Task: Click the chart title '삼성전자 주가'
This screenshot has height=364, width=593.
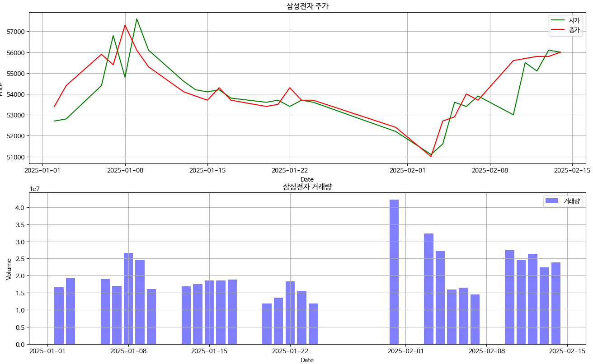Action: coord(307,6)
